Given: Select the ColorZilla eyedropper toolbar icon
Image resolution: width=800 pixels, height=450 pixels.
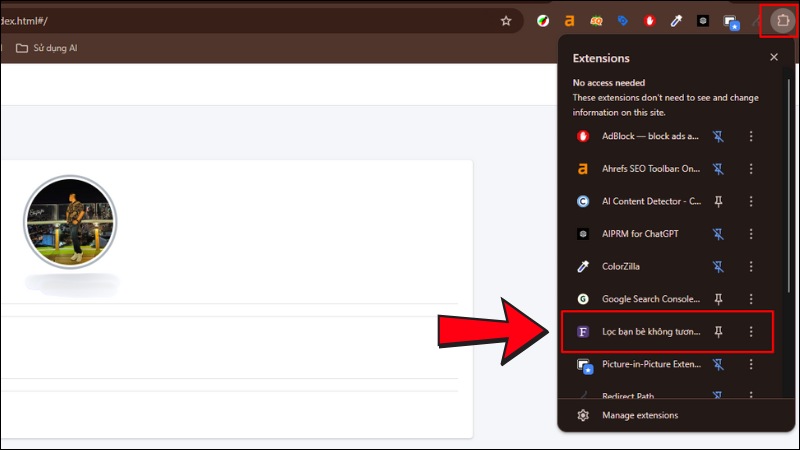Looking at the screenshot, I should (677, 20).
